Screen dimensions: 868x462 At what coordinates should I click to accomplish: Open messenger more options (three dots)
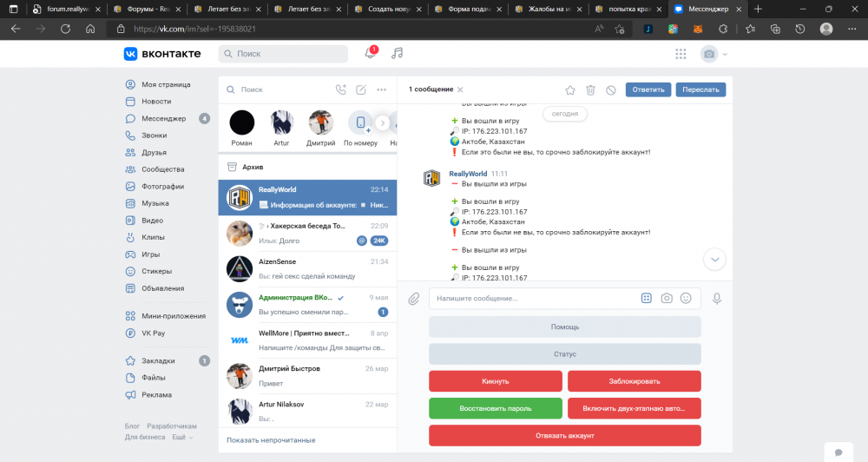[x=381, y=89]
